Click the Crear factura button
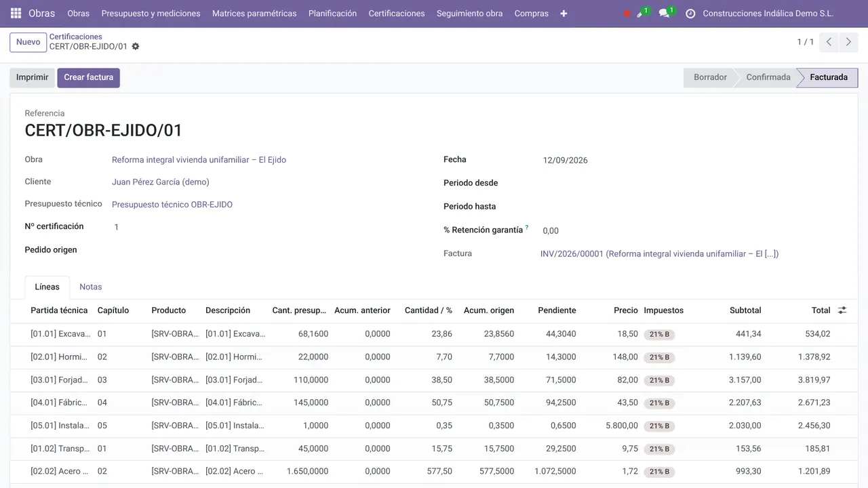The image size is (868, 488). (88, 77)
